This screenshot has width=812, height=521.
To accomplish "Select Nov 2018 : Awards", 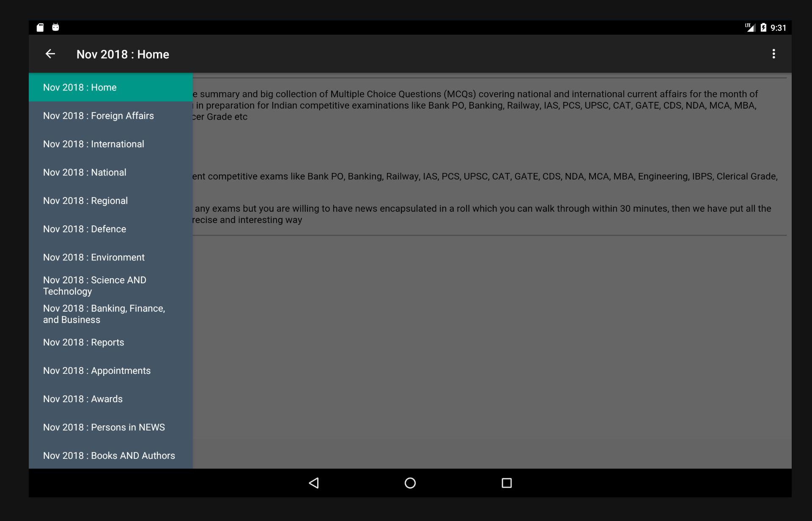I will pyautogui.click(x=111, y=399).
